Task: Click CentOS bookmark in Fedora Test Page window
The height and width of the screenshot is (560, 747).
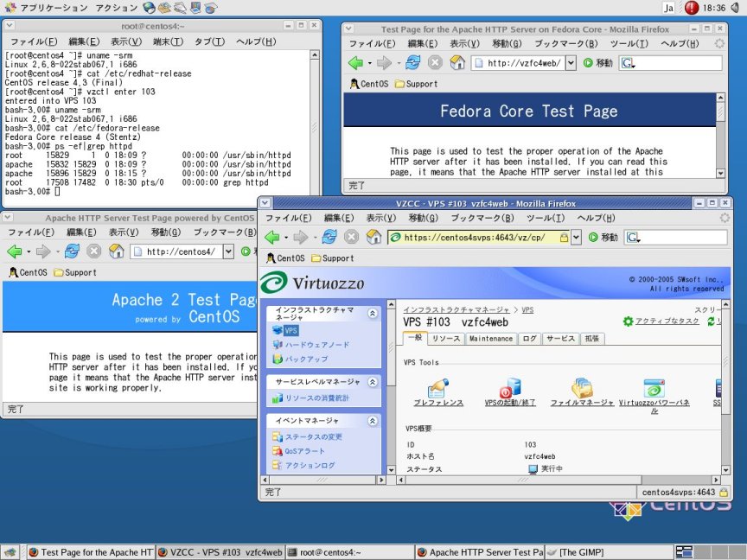Action: (x=369, y=84)
